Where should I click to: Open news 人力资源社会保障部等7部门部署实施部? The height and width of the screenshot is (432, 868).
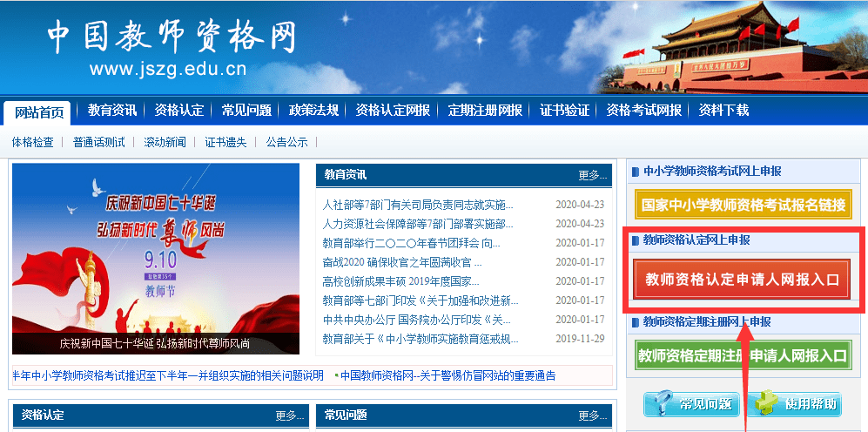click(418, 224)
